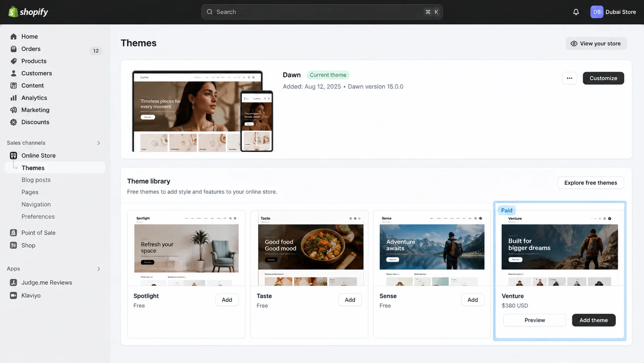The image size is (644, 363).
Task: Click the Klaviyo app icon
Action: [x=13, y=296]
